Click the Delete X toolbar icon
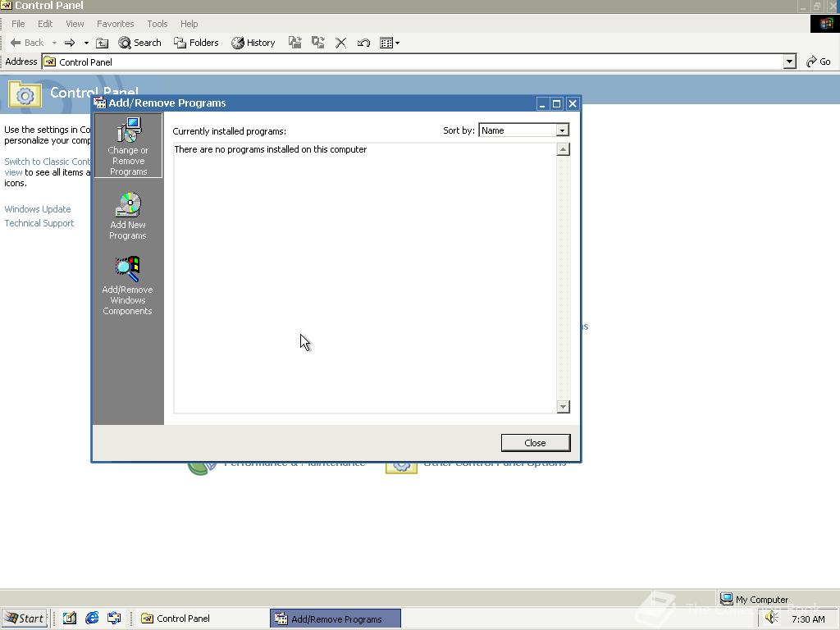This screenshot has width=840, height=630. pos(340,43)
